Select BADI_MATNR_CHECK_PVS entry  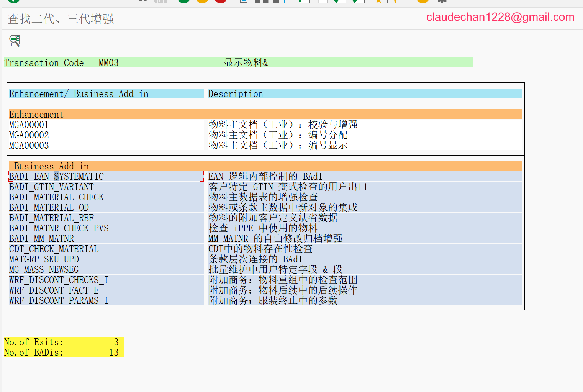[x=59, y=228]
